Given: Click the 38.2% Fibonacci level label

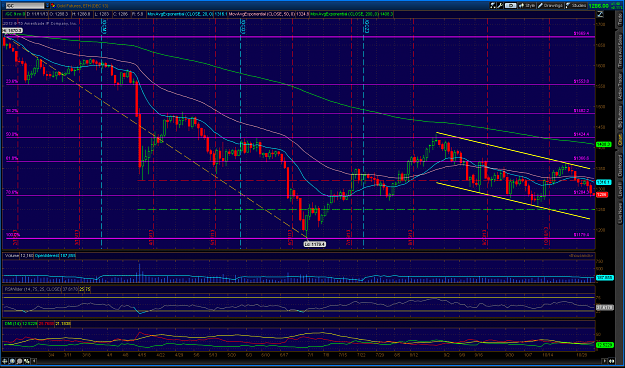Looking at the screenshot, I should tap(12, 111).
